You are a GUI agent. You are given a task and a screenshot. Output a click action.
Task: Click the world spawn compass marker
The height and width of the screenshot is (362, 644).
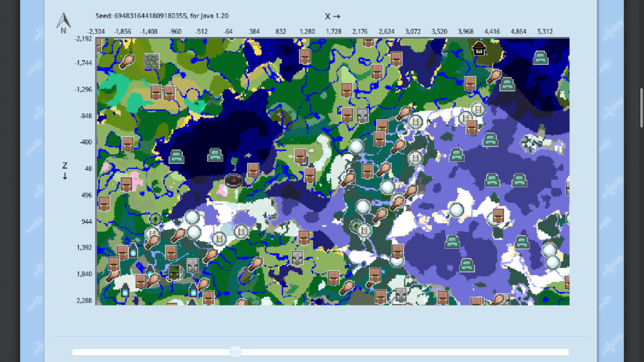(233, 181)
